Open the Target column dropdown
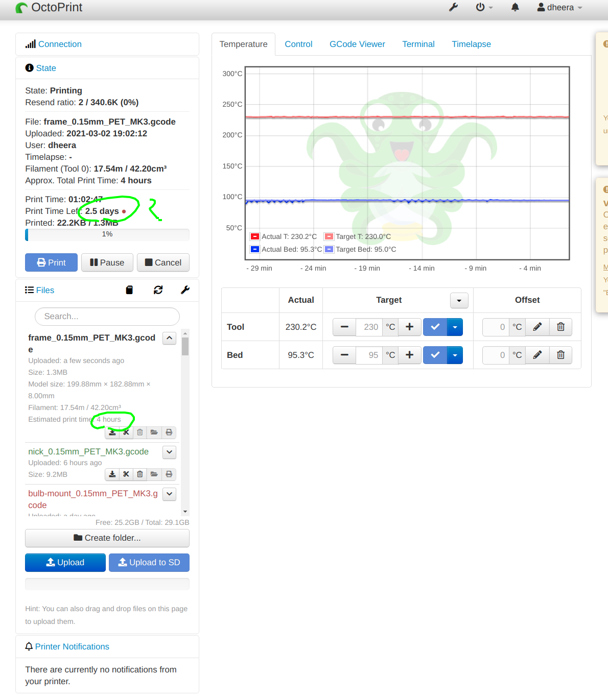This screenshot has height=700, width=608. click(x=458, y=300)
